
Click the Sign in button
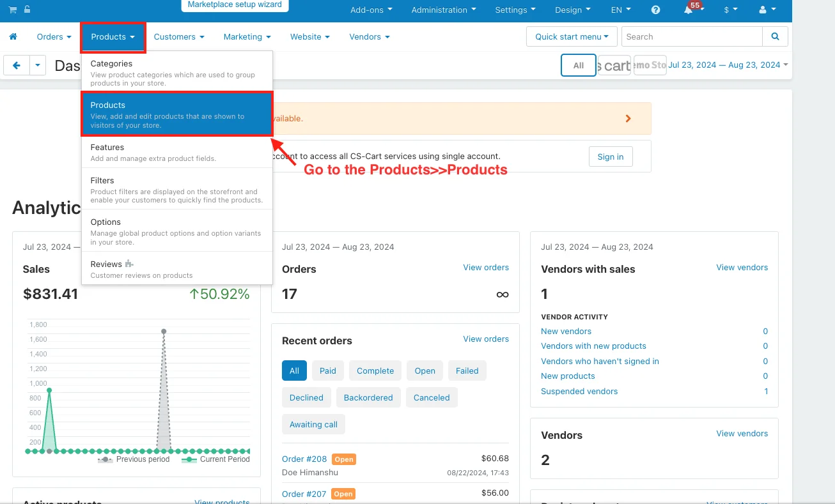point(611,157)
